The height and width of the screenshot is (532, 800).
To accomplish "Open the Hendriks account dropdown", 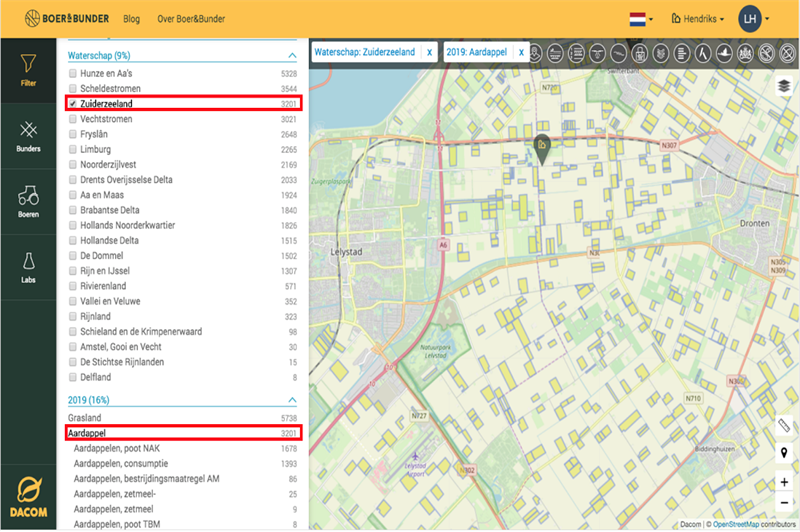I will [700, 19].
